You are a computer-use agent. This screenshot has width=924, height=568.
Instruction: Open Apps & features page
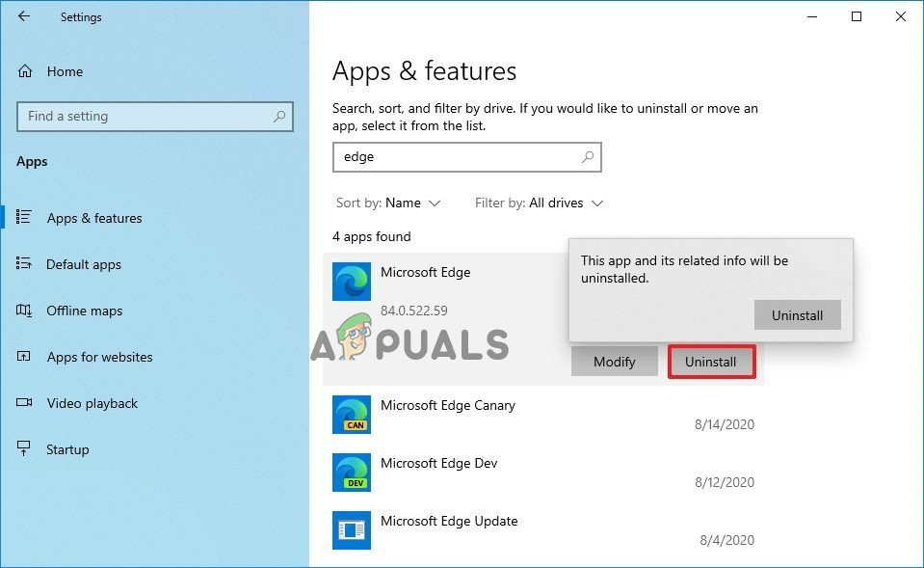pyautogui.click(x=94, y=218)
